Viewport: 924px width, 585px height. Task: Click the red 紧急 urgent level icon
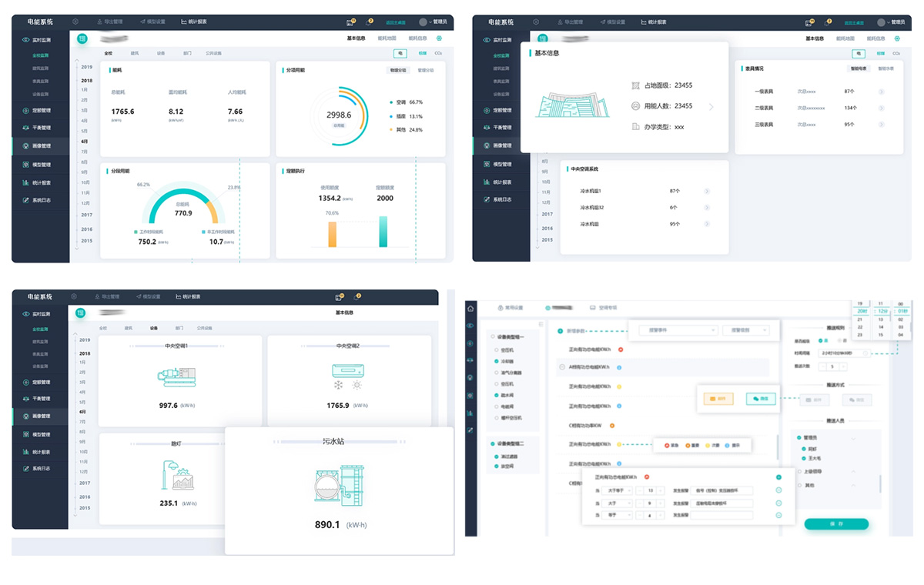point(667,445)
